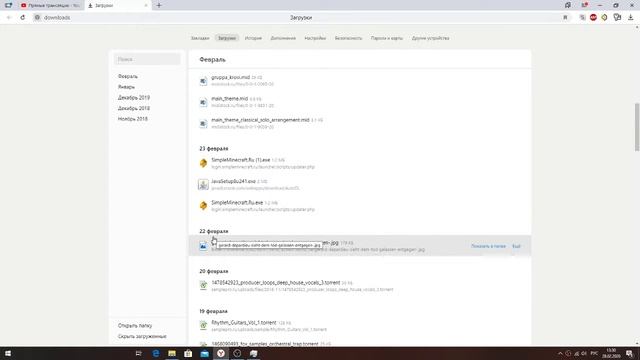Viewport: 640px width, 360px height.
Task: Click Скрыть загруженные link
Action: (142, 336)
